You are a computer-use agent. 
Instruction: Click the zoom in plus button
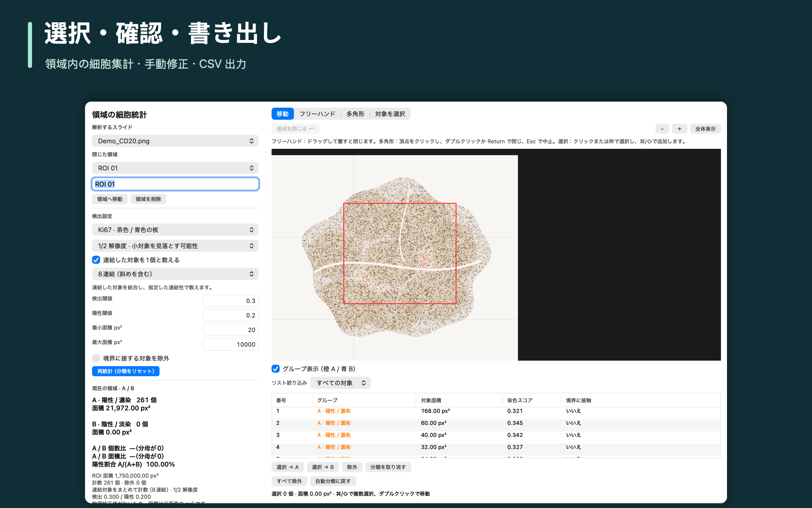[x=679, y=129]
